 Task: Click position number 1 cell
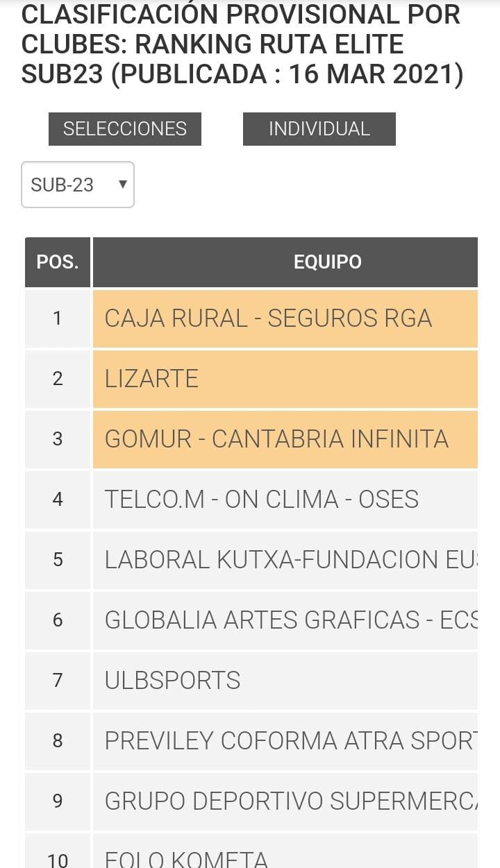pyautogui.click(x=58, y=318)
